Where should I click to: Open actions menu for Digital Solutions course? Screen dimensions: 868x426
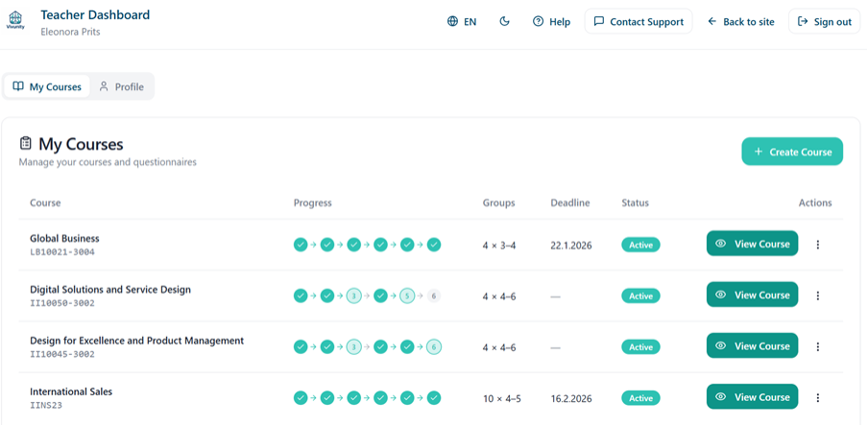click(818, 296)
